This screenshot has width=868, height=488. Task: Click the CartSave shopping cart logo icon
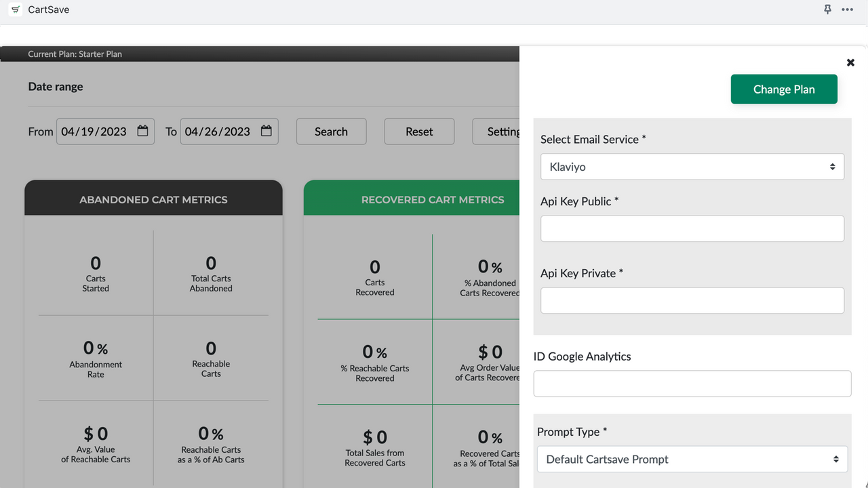pos(15,9)
